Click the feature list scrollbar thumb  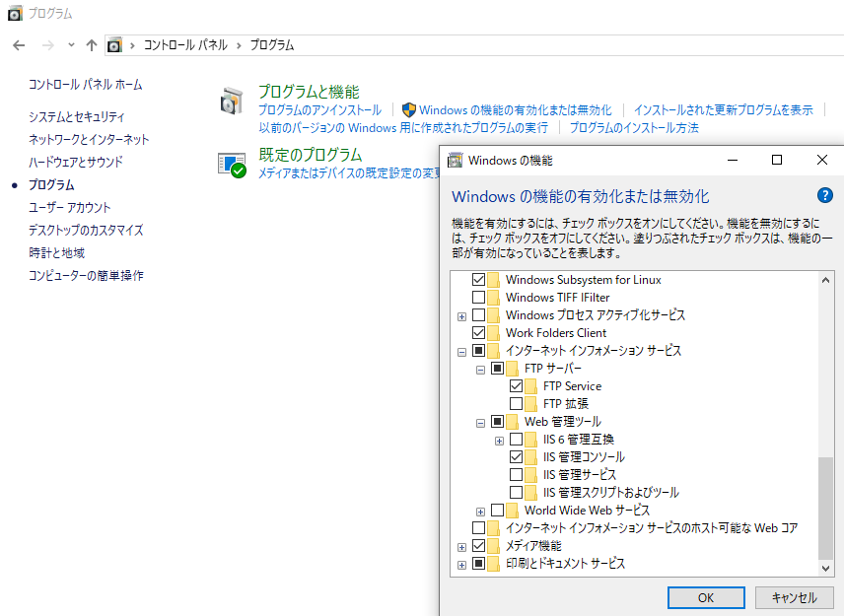tap(825, 509)
